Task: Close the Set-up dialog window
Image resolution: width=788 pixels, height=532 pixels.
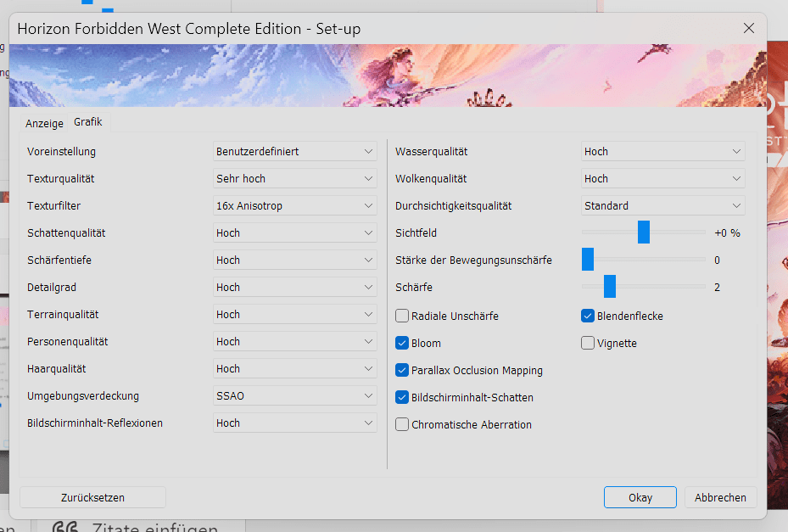Action: tap(749, 28)
